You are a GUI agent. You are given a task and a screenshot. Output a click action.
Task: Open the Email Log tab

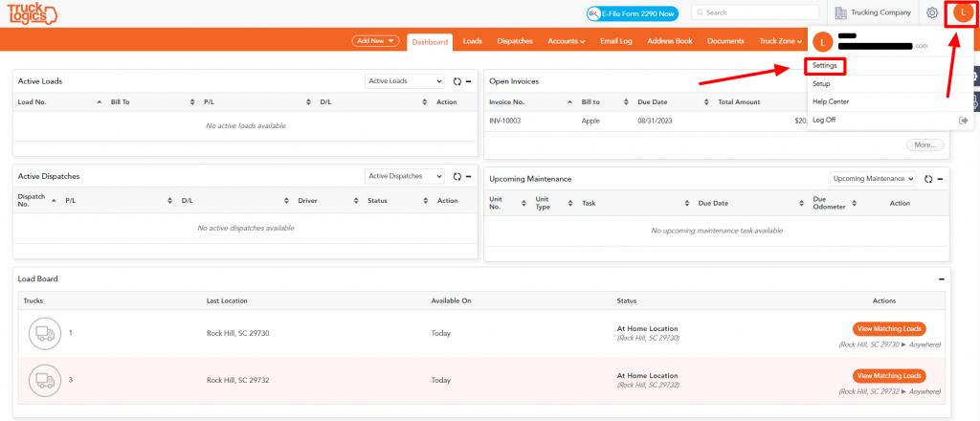[616, 41]
